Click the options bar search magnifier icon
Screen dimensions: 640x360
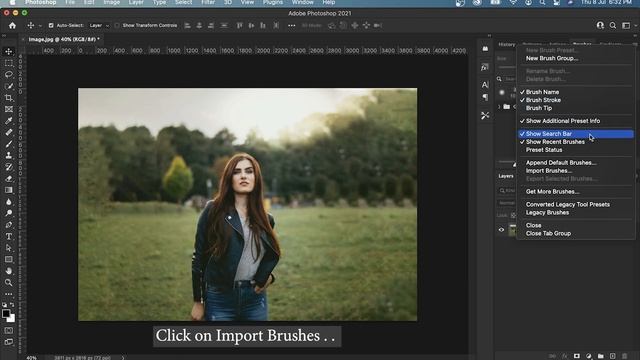tap(613, 25)
